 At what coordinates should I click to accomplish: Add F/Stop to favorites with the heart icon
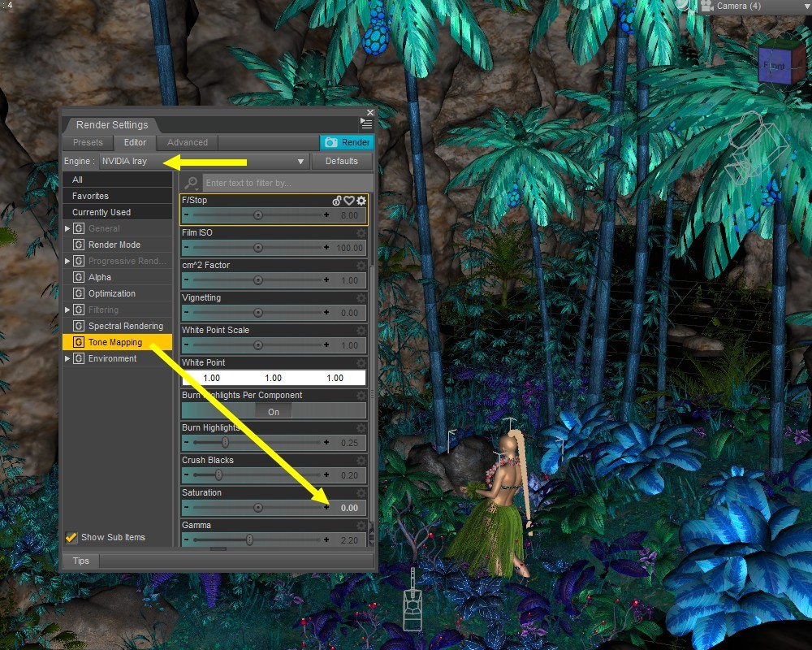tap(349, 201)
